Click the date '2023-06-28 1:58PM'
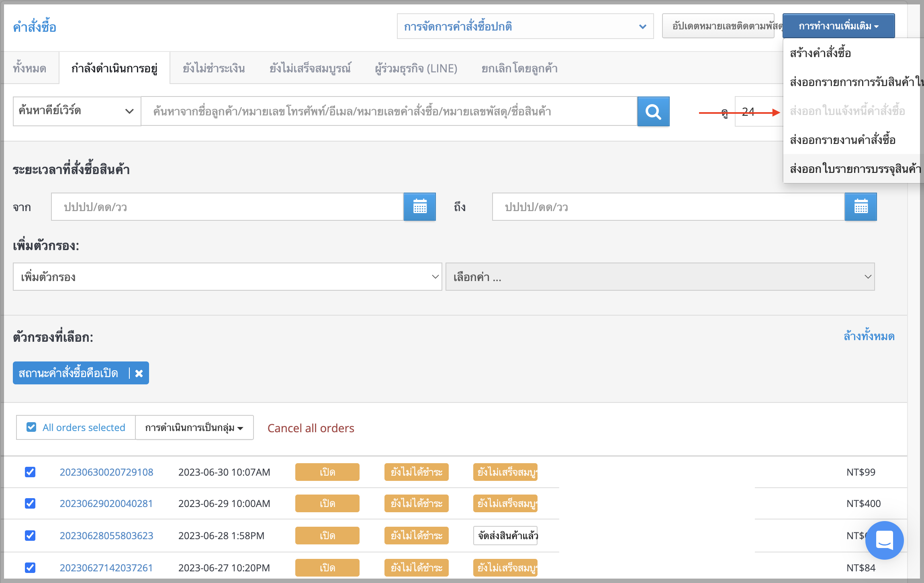 coord(221,536)
